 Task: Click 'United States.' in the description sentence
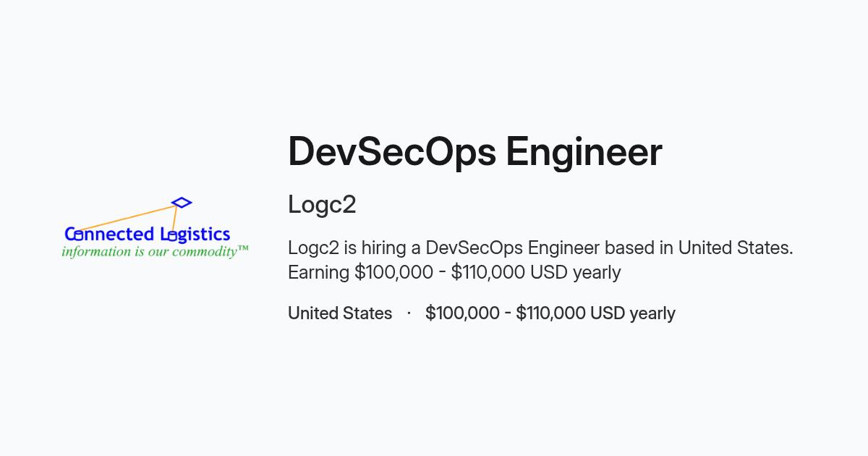click(736, 248)
